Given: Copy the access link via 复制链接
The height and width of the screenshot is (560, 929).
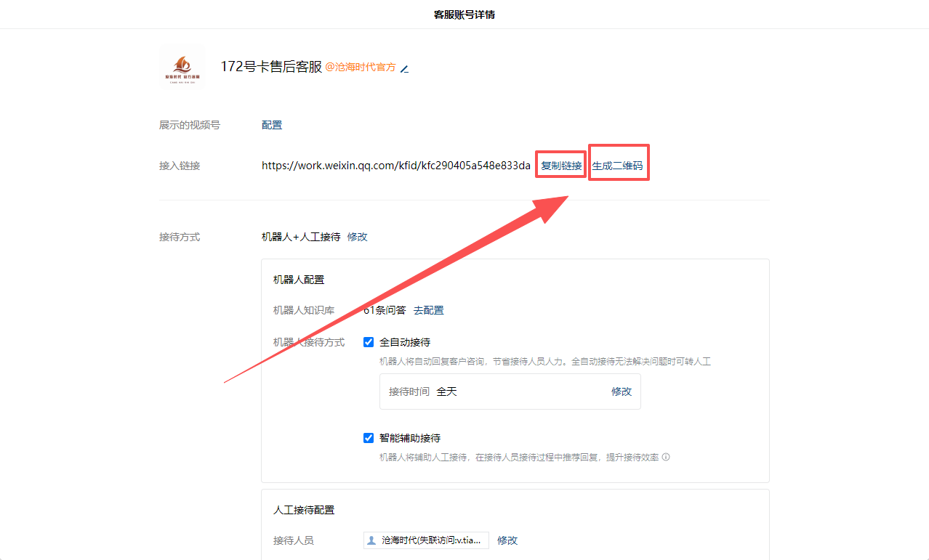Looking at the screenshot, I should [x=561, y=166].
